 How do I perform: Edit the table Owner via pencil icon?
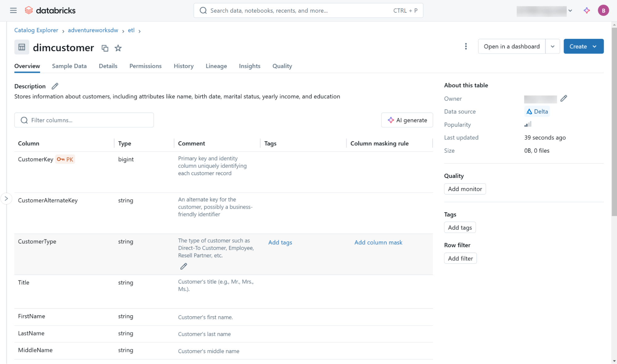[x=564, y=98]
